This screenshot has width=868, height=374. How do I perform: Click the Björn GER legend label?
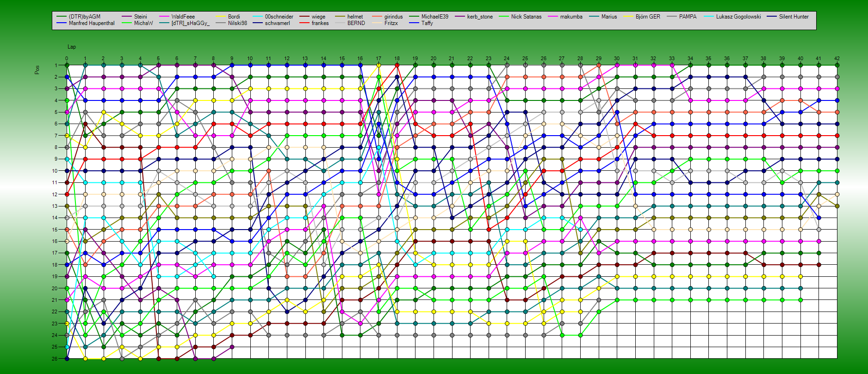648,17
